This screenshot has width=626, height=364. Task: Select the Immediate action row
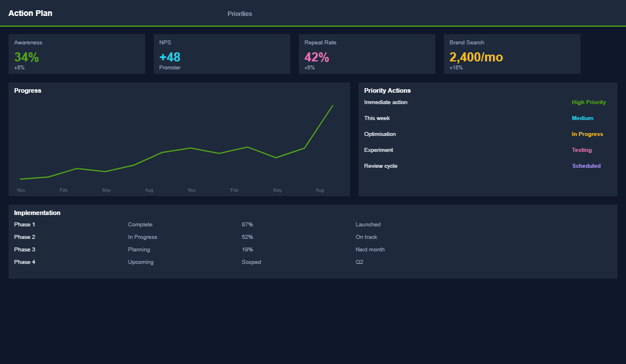386,102
